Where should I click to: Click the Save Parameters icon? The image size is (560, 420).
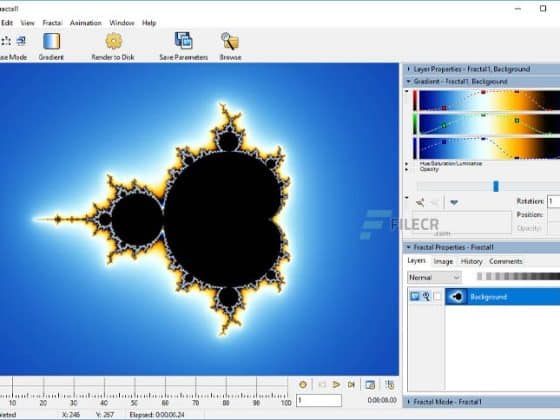coord(184,41)
